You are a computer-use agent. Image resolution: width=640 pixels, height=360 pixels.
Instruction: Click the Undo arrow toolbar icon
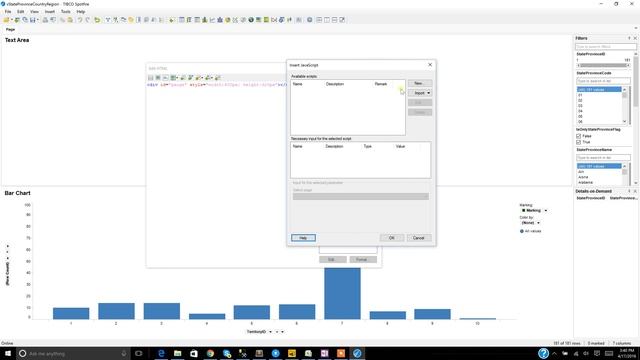(80, 20)
